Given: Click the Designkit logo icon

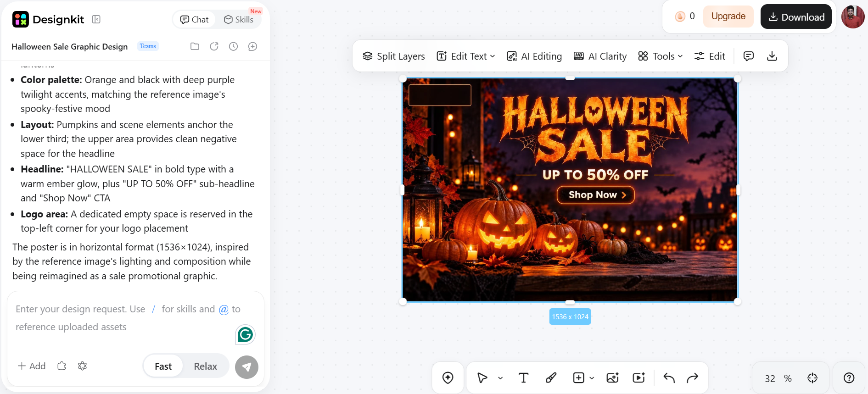Looking at the screenshot, I should coord(21,19).
